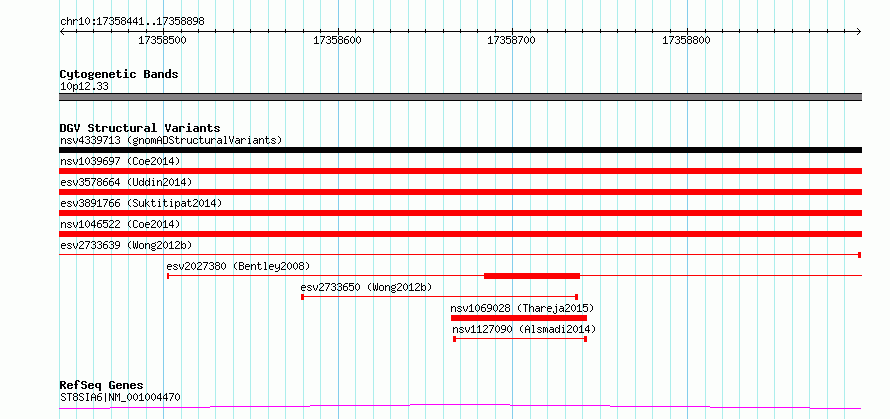The height and width of the screenshot is (419, 890).
Task: Open ST8SIA6|NM_001004470 gene label
Action: point(120,397)
